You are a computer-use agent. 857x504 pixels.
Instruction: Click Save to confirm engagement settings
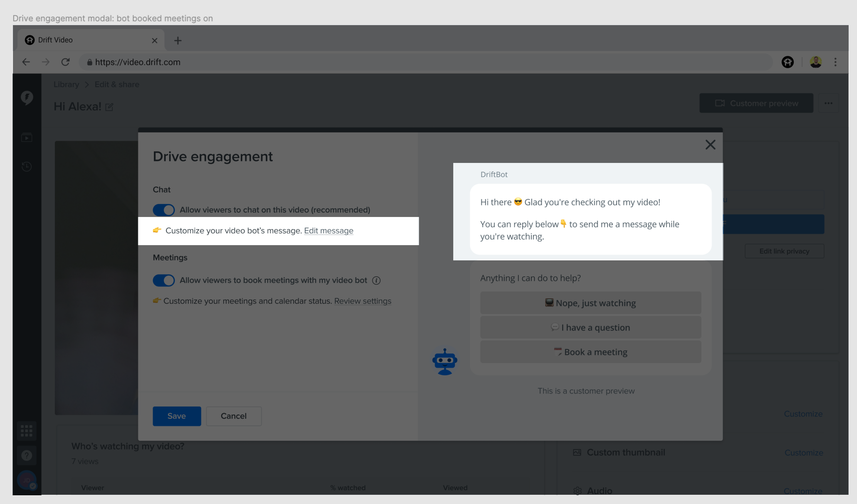(176, 416)
